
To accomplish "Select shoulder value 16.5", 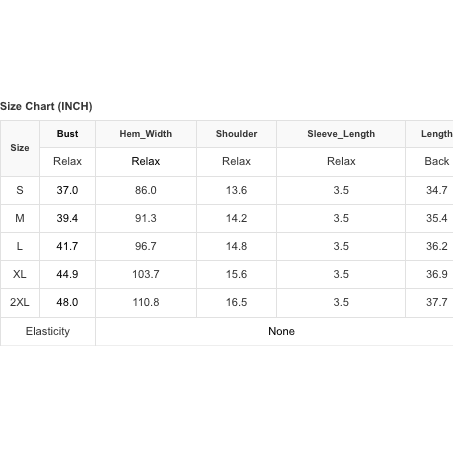I will pos(236,302).
